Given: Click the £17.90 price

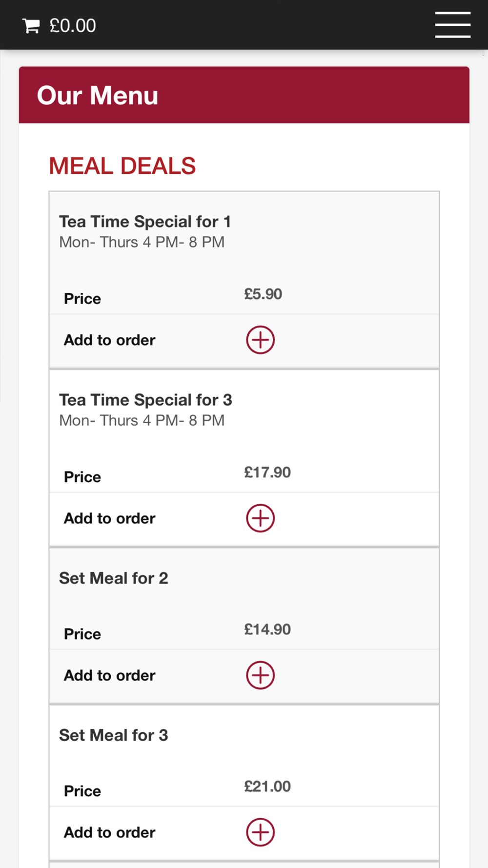Looking at the screenshot, I should coord(267,472).
